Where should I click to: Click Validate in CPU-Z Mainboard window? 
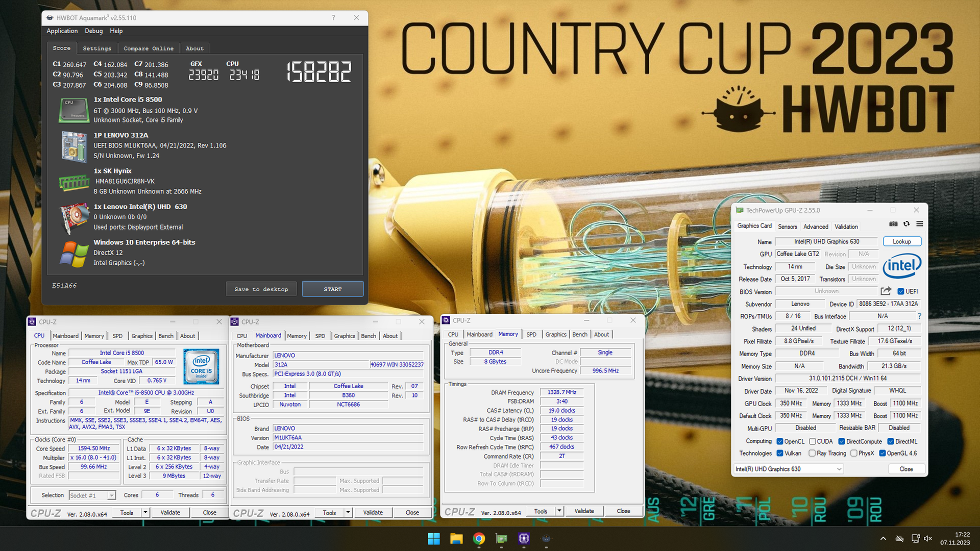[373, 512]
